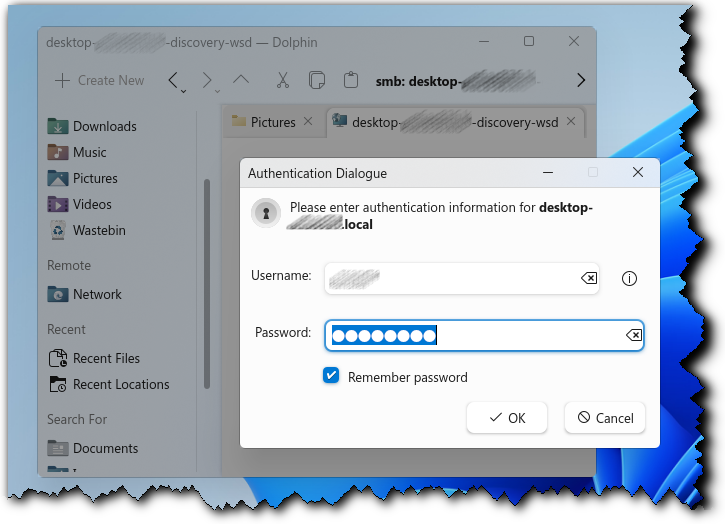Screen dimensions: 725x524
Task: Click the Cut scissors icon in toolbar
Action: point(282,80)
